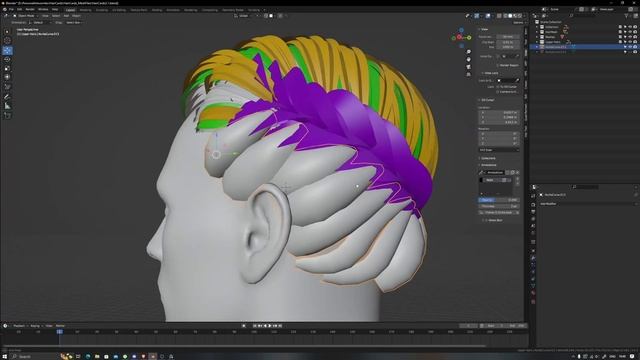The image size is (640, 360).
Task: Open the outliner filter funnel icon
Action: (x=626, y=16)
